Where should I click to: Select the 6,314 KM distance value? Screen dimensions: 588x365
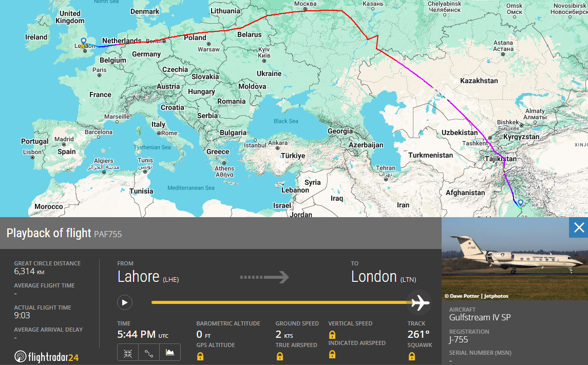point(29,272)
